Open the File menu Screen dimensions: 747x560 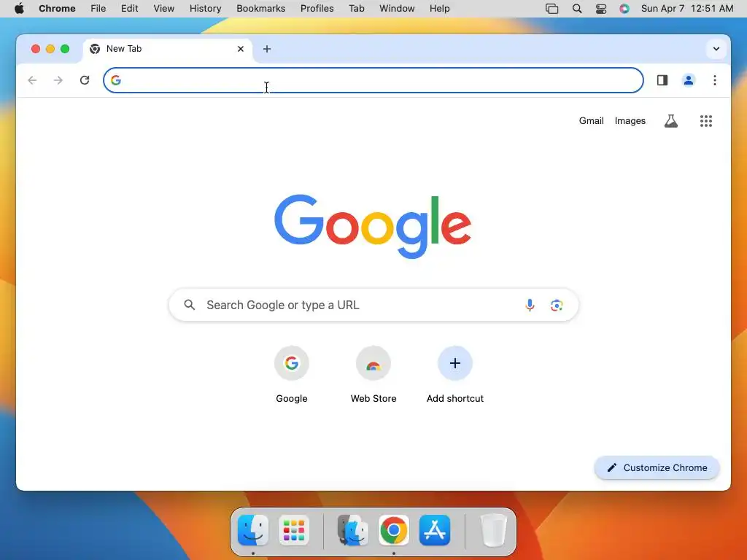98,9
